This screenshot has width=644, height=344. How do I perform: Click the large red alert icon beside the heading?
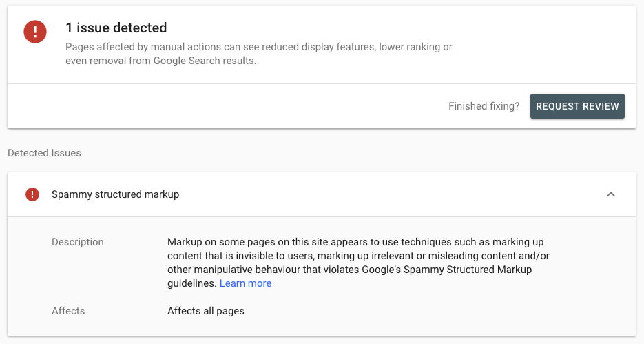(35, 32)
